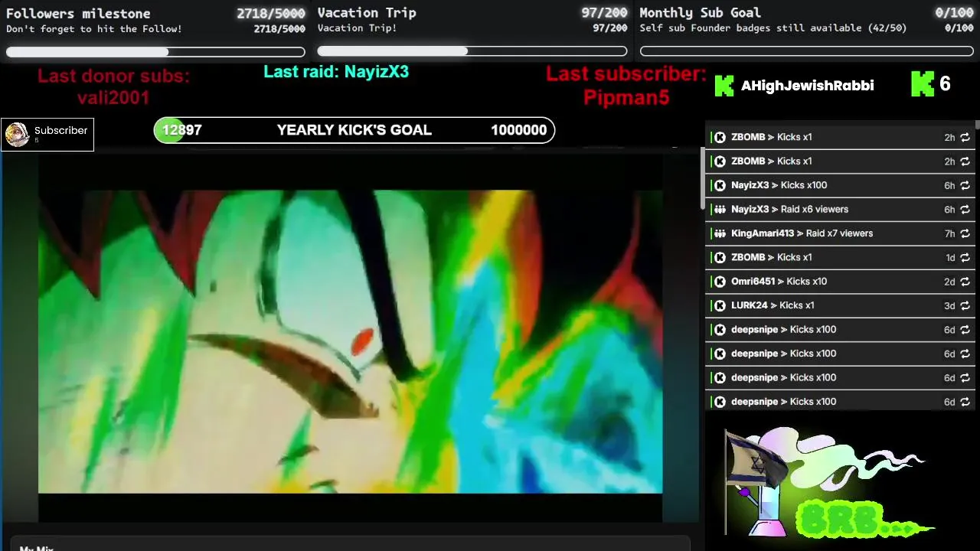980x551 pixels.
Task: Click the Subscriber badge avatar
Action: click(x=17, y=135)
